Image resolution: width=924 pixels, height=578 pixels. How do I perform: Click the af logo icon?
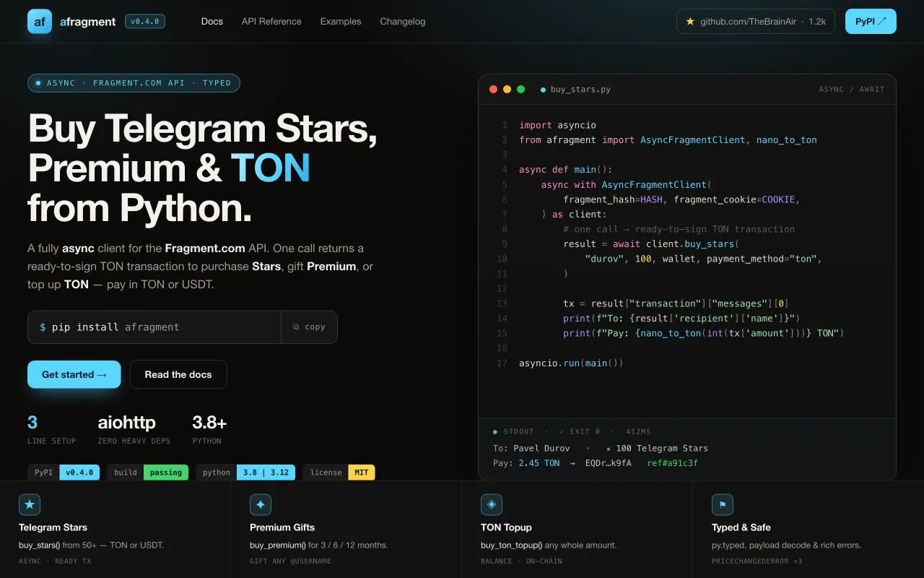pos(40,22)
